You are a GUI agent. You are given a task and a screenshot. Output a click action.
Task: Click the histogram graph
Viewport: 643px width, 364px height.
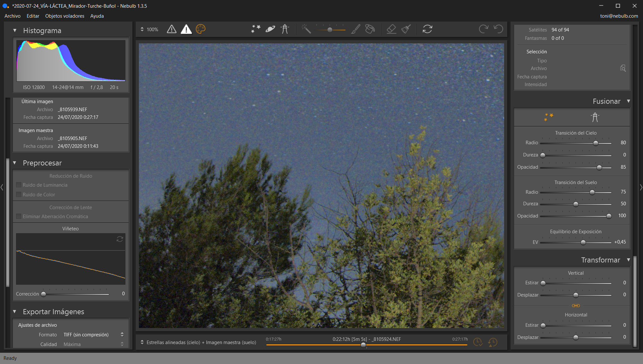tap(71, 60)
